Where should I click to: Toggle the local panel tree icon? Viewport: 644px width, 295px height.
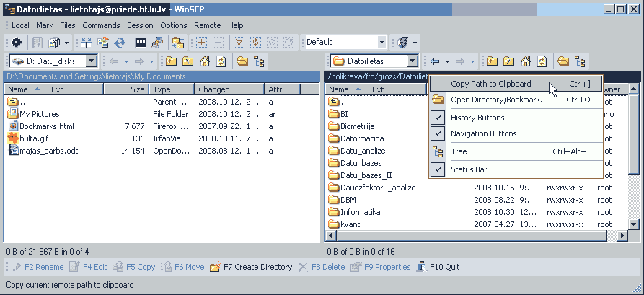pos(259,61)
